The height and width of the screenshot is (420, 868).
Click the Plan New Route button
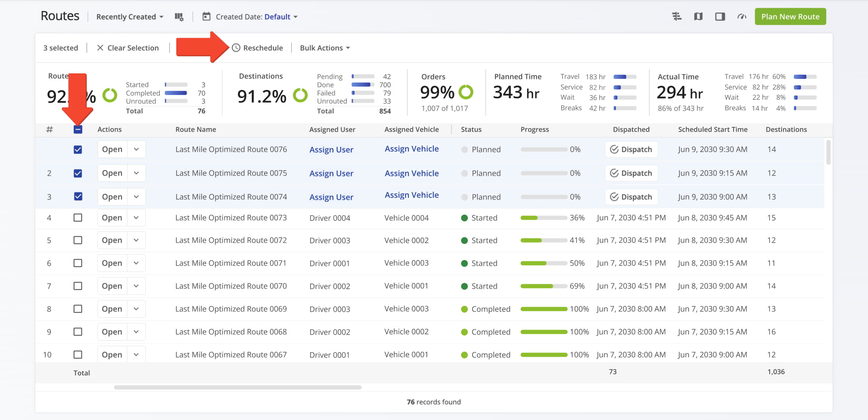[x=790, y=17]
